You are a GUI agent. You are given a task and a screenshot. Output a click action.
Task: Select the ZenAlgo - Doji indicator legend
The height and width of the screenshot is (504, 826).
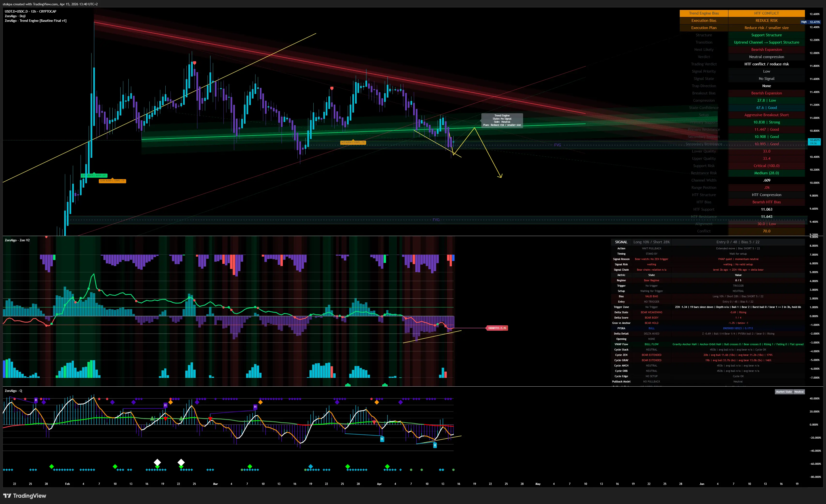(x=15, y=16)
